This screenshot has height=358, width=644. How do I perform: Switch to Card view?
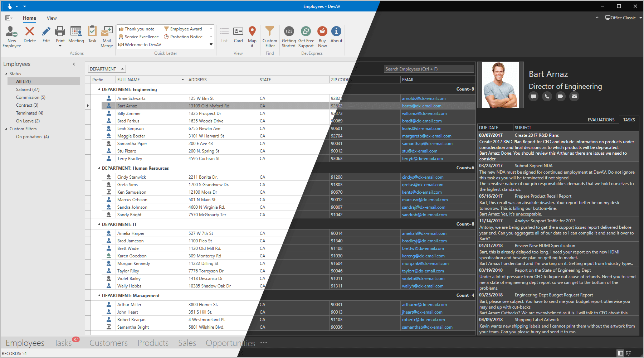pyautogui.click(x=238, y=34)
